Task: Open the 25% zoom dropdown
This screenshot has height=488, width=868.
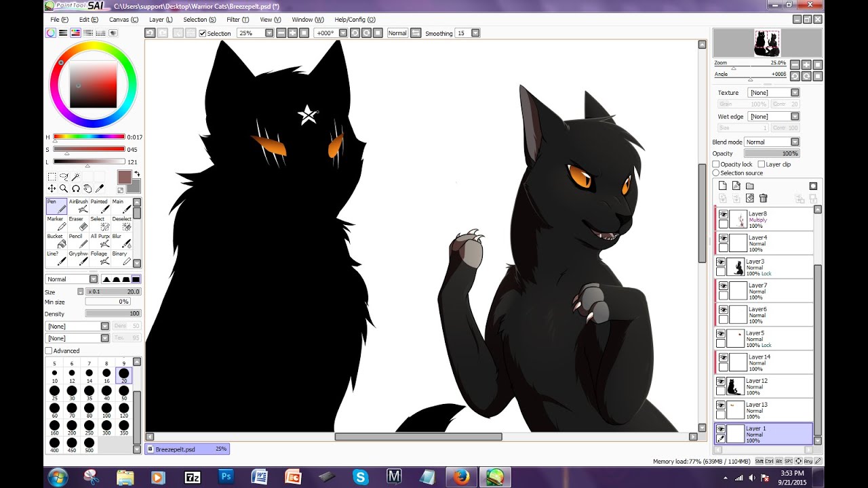Action: point(269,33)
